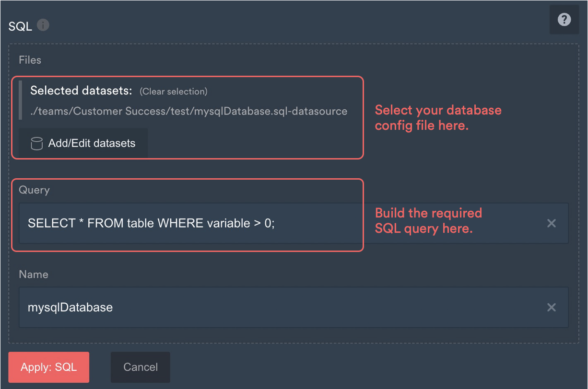The image size is (588, 389).
Task: Clear the Name field using its X icon
Action: 551,307
